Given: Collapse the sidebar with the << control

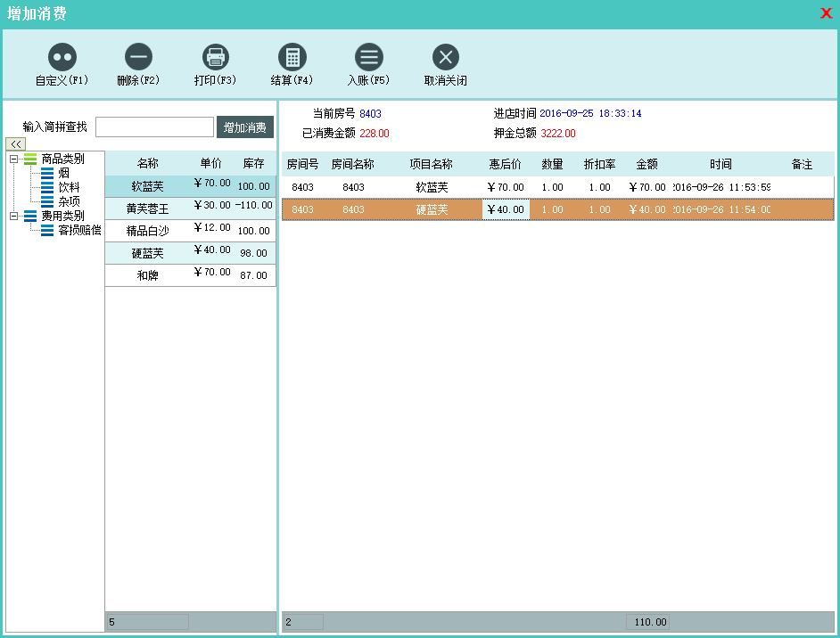Looking at the screenshot, I should pyautogui.click(x=15, y=143).
